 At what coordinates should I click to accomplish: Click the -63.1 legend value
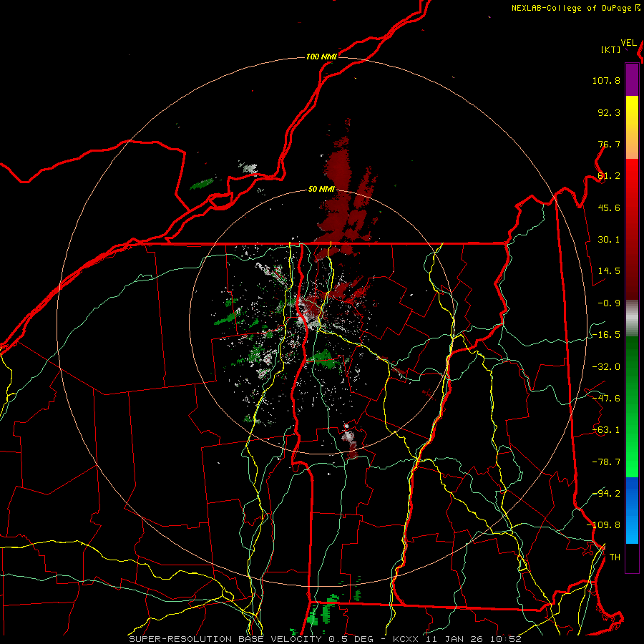606,430
